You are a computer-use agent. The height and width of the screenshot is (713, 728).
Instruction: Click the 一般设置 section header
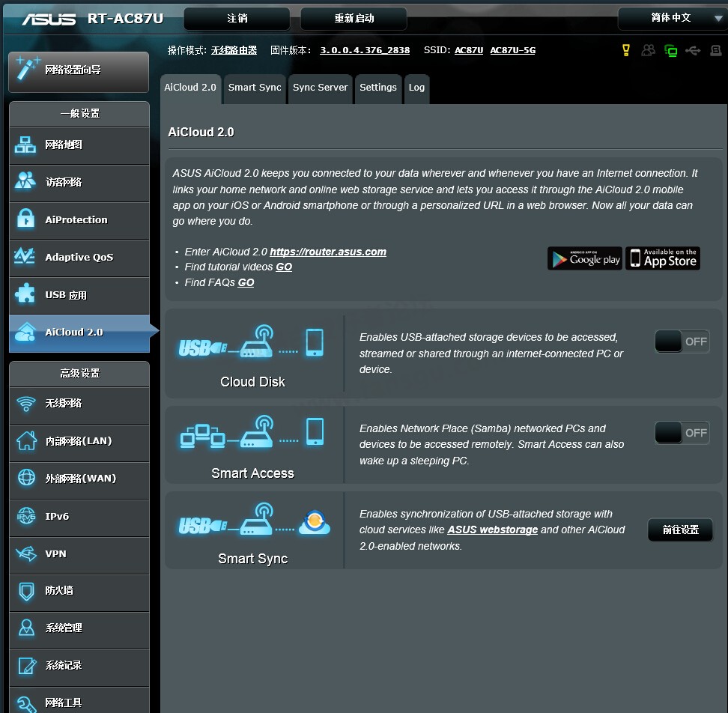(x=79, y=113)
